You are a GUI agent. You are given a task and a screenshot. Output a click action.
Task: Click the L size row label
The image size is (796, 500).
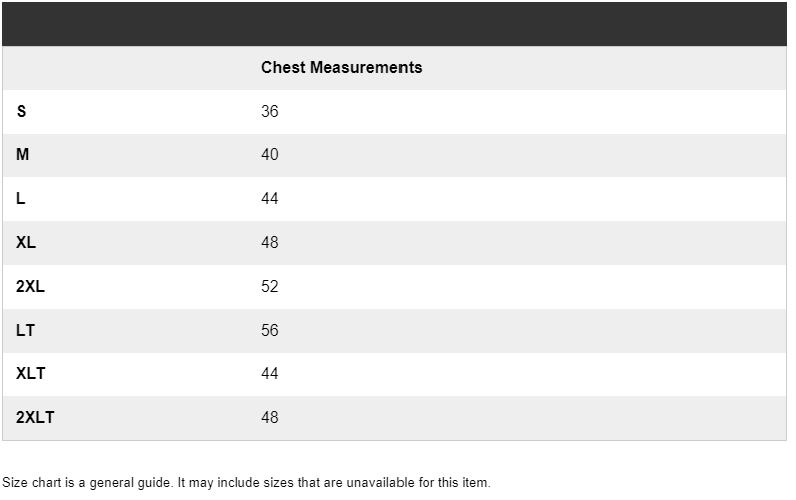20,198
